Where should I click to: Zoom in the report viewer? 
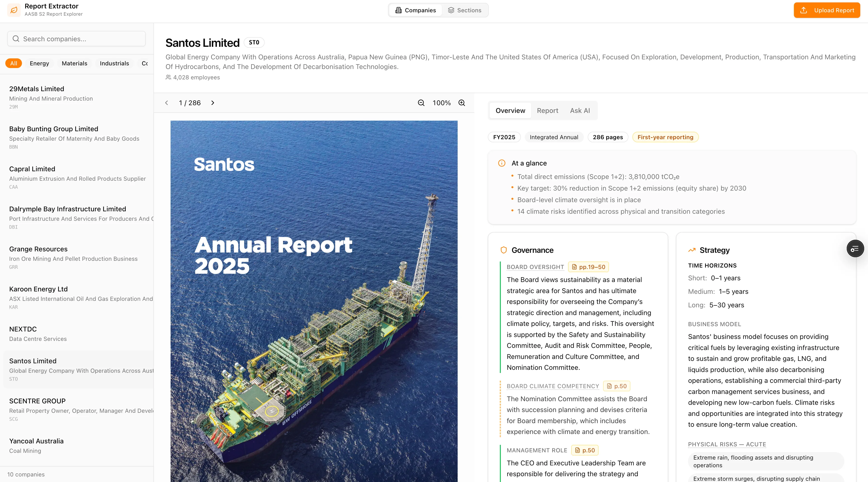pyautogui.click(x=462, y=103)
